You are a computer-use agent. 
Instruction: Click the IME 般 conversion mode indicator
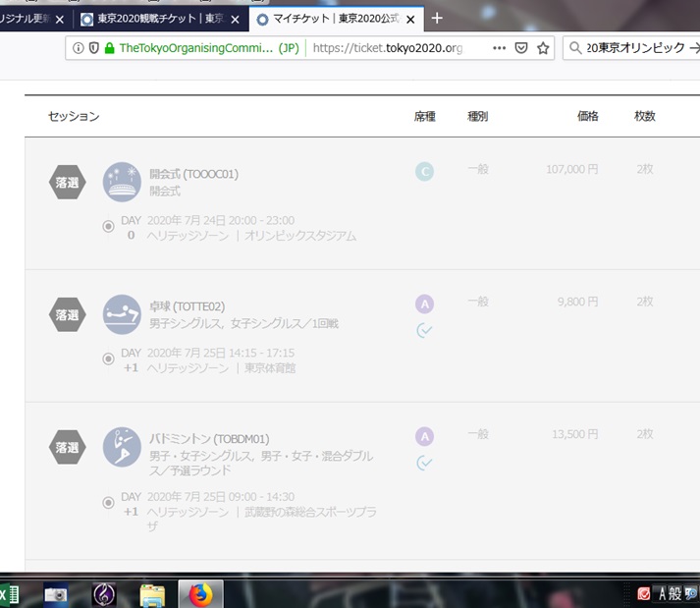(x=675, y=593)
